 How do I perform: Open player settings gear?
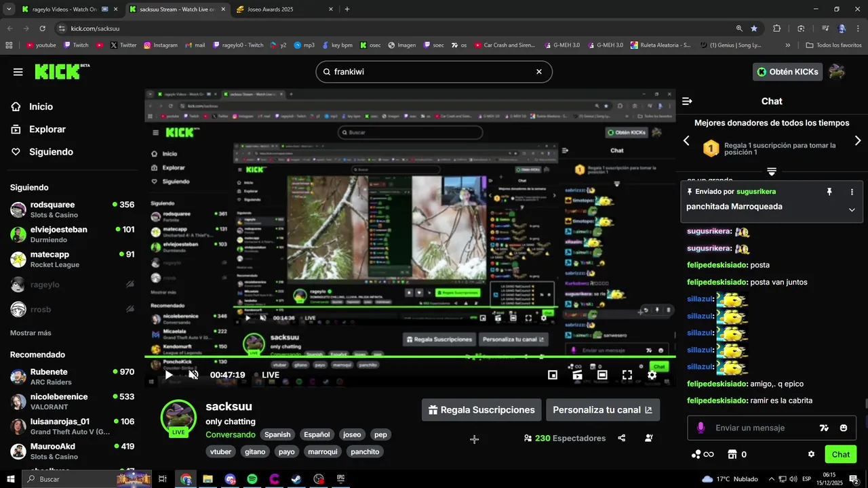tap(652, 375)
